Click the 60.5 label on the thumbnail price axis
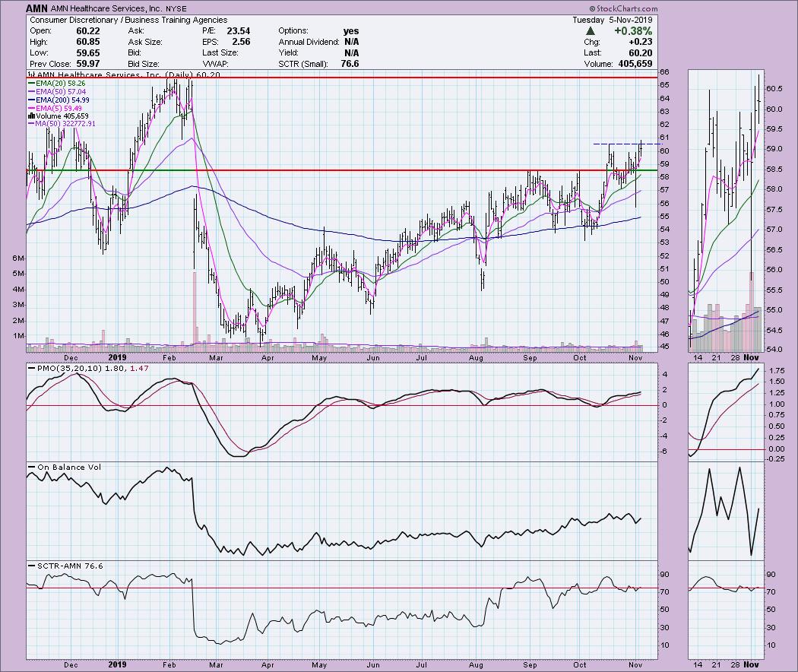This screenshot has height=672, width=798. pos(774,89)
